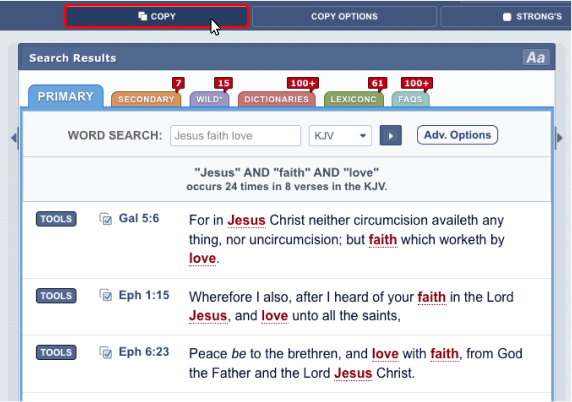Click the word search input field
572x402 pixels.
click(235, 136)
